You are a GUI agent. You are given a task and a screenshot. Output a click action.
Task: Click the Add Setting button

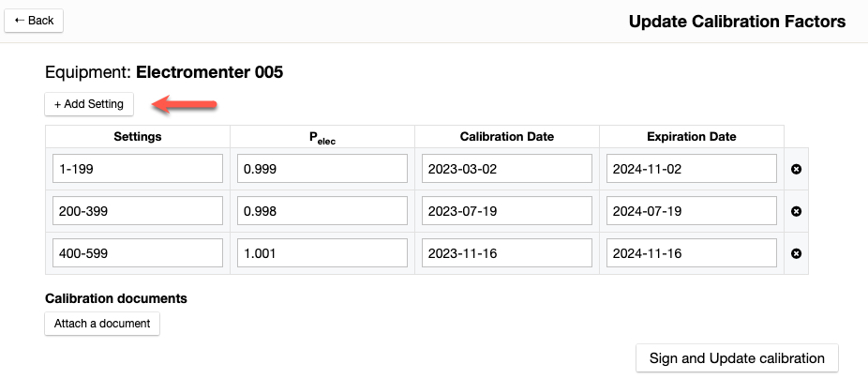89,103
